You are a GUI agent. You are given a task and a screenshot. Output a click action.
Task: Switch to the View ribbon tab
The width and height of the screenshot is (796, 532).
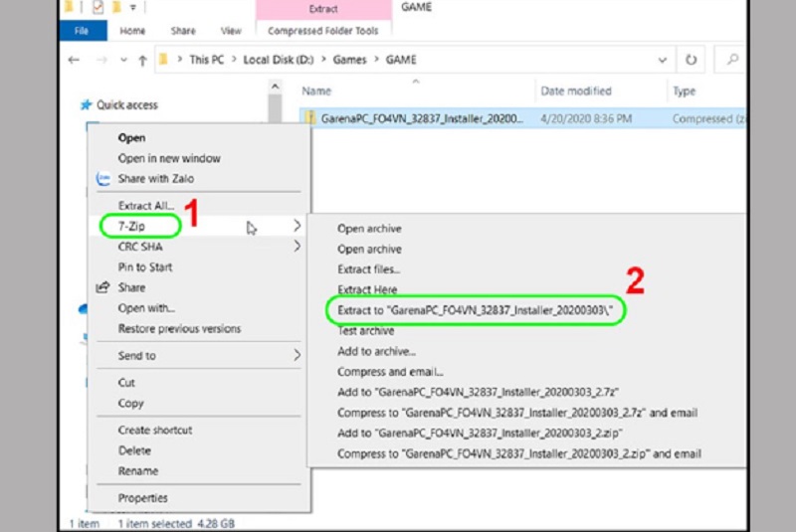pos(231,31)
